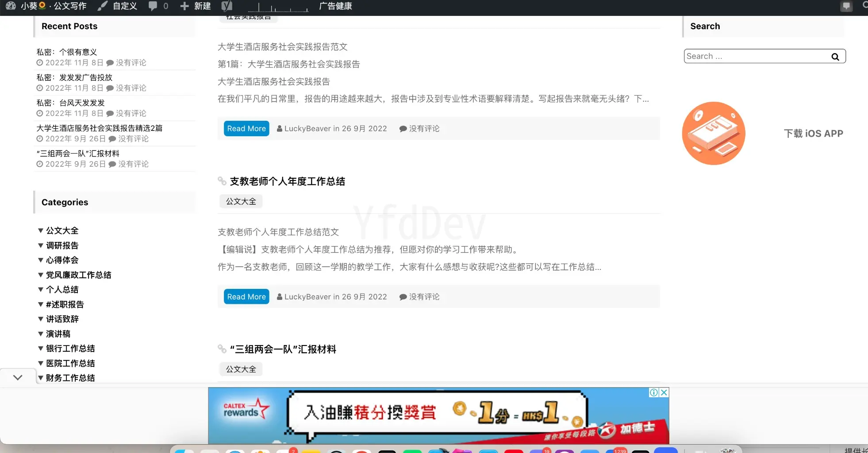868x453 pixels.
Task: Click 没有评论 under recent post 私密：个很有意义
Action: click(x=131, y=63)
